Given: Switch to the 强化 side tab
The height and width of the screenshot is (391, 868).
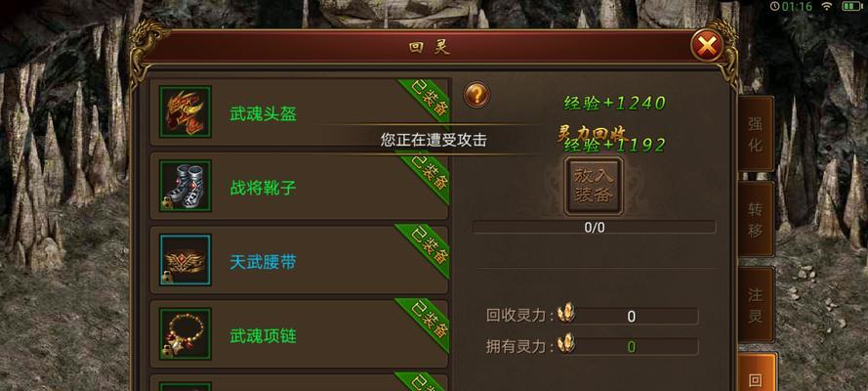Looking at the screenshot, I should tap(756, 134).
